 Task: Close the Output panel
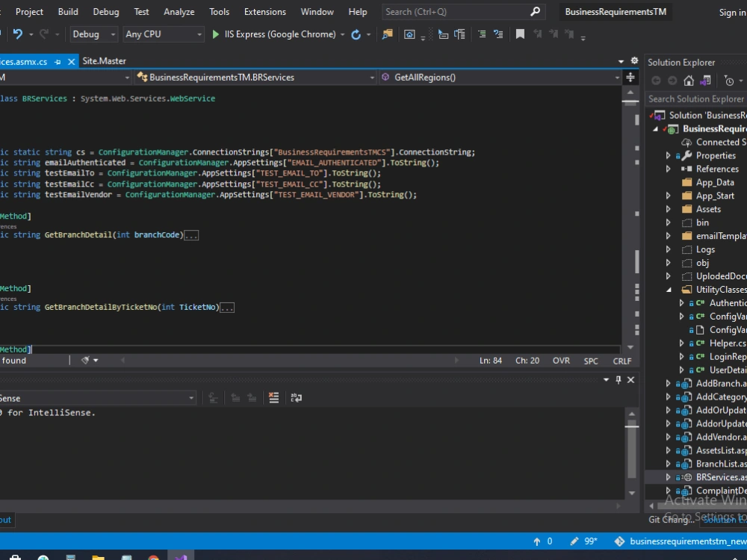(x=630, y=379)
